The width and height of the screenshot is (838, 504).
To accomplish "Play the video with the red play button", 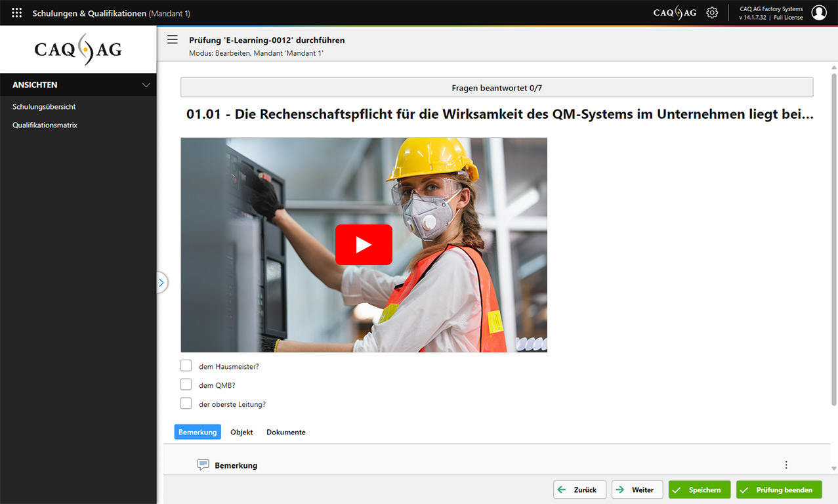I will pyautogui.click(x=364, y=245).
